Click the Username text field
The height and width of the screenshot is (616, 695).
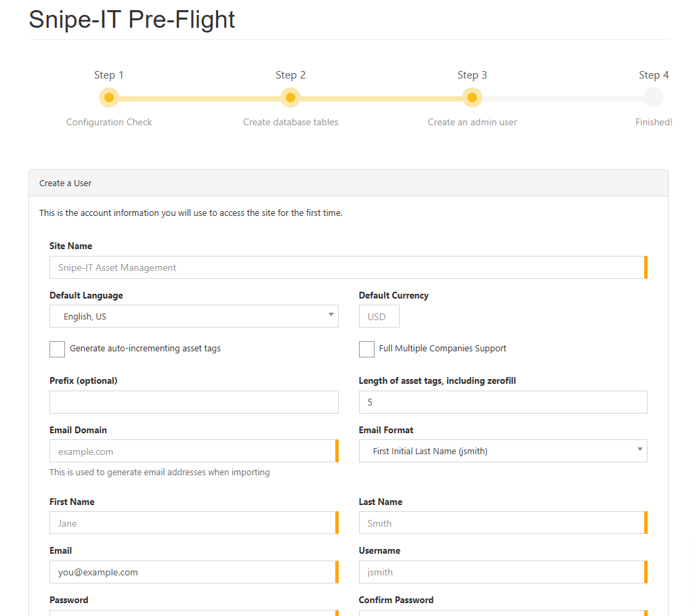[x=501, y=572]
